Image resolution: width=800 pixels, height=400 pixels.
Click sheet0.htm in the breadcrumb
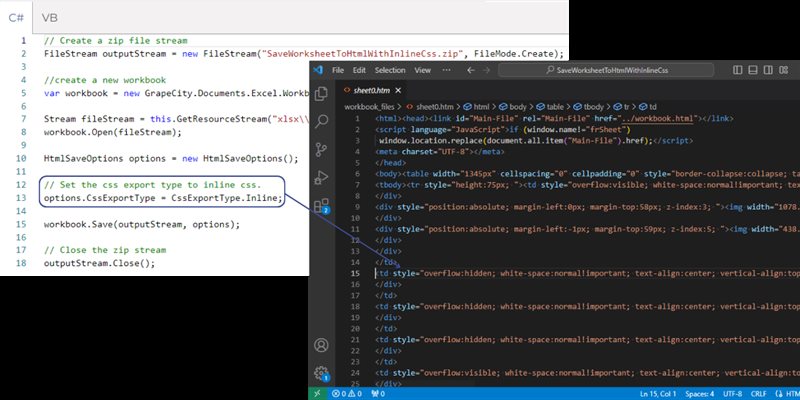(x=430, y=107)
